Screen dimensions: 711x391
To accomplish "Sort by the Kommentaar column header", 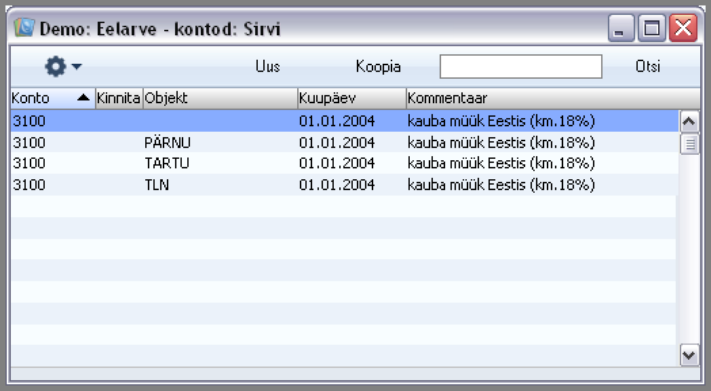I will point(553,98).
